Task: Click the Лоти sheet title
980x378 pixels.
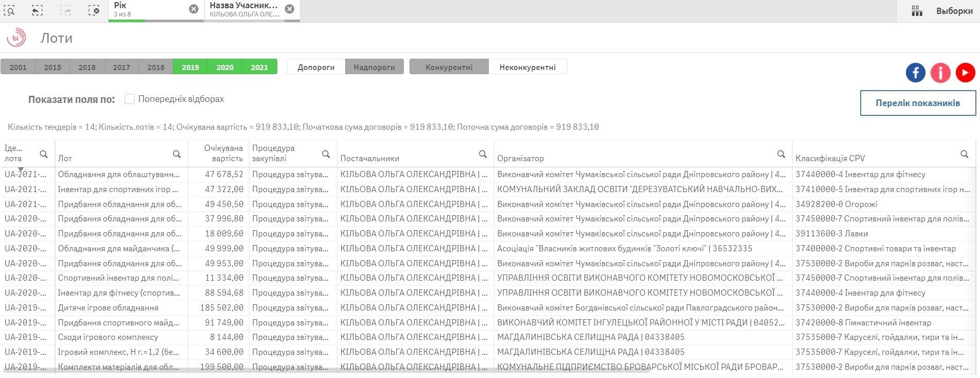Action: click(57, 38)
